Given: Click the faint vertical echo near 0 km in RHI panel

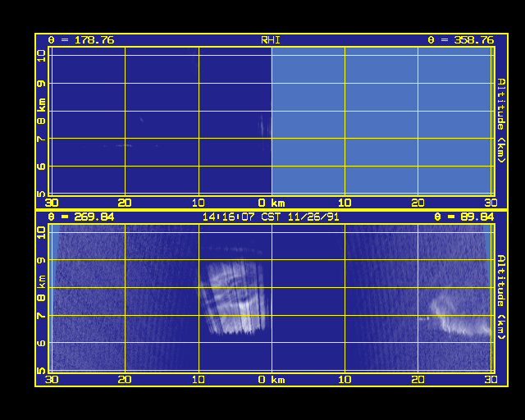Looking at the screenshot, I should point(264,126).
